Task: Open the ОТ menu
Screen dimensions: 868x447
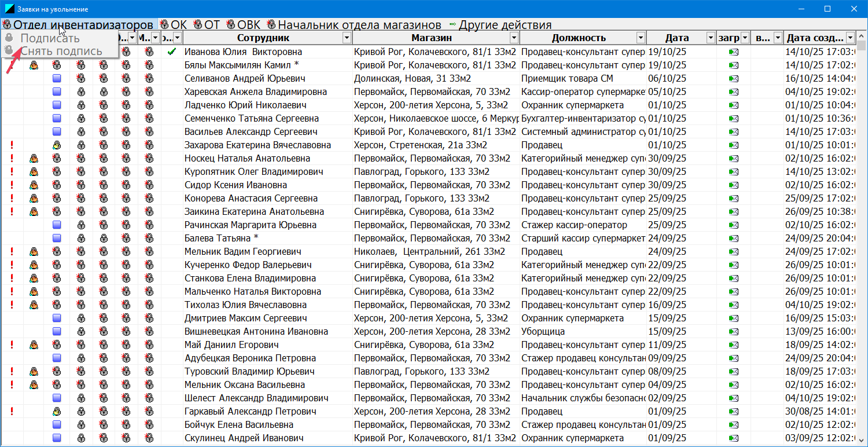Action: click(207, 25)
